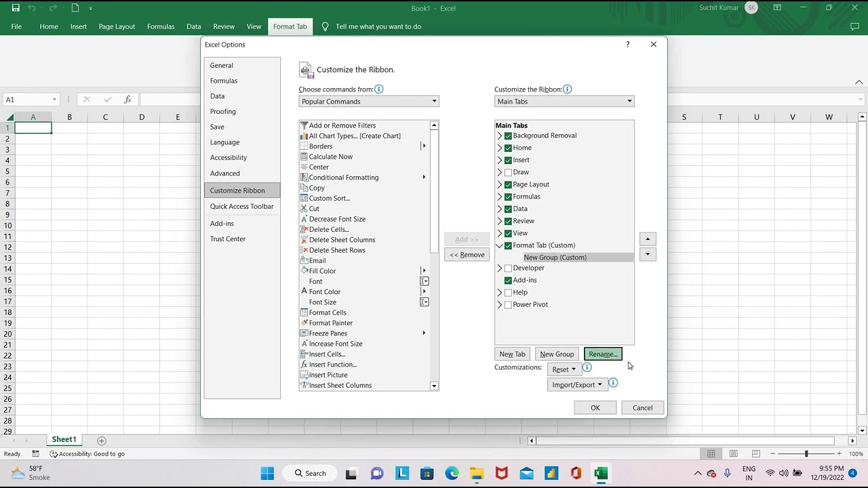Expand the Review tab tree node
Image resolution: width=868 pixels, height=488 pixels.
[500, 221]
